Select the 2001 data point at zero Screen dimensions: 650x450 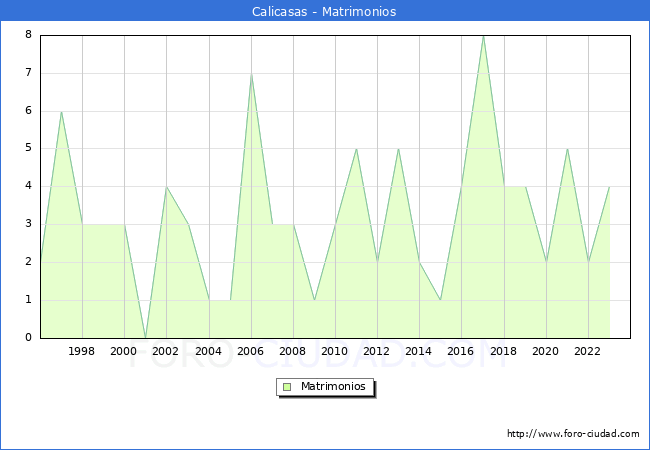145,337
